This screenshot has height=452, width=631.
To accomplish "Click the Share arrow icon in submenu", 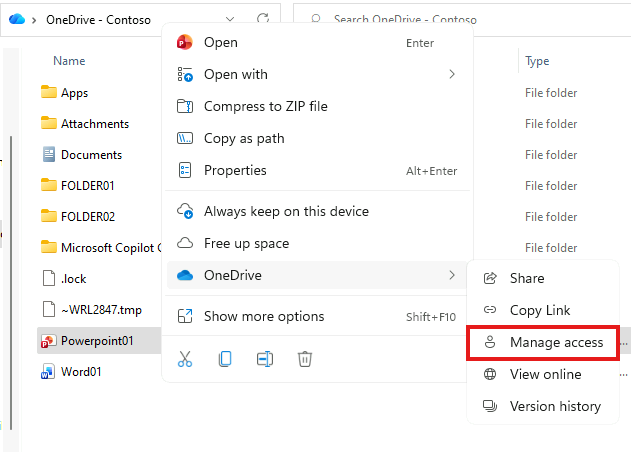I will 490,278.
